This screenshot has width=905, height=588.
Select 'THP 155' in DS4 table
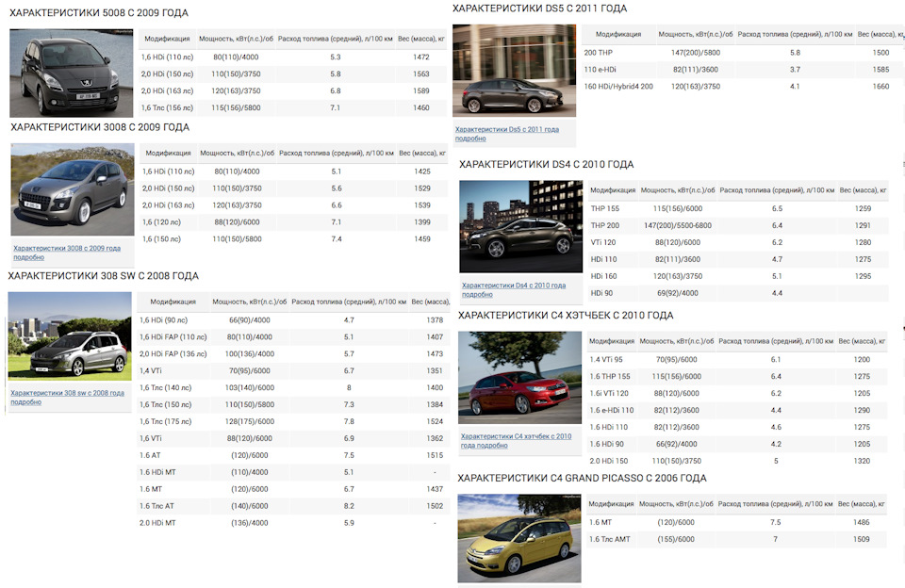[x=605, y=209]
